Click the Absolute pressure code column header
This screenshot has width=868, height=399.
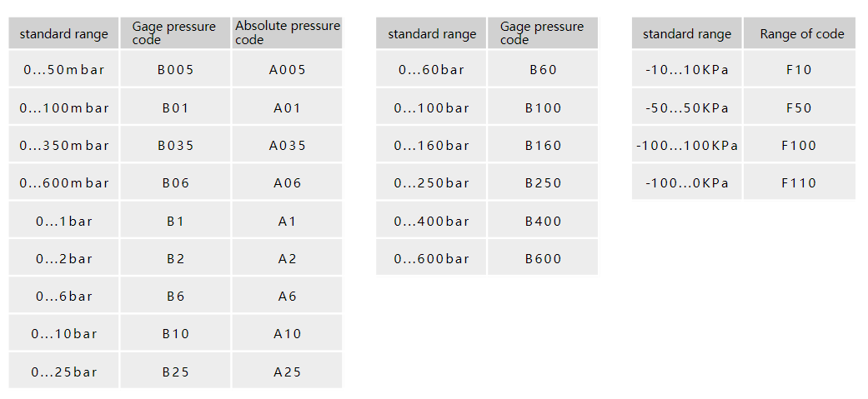point(287,33)
